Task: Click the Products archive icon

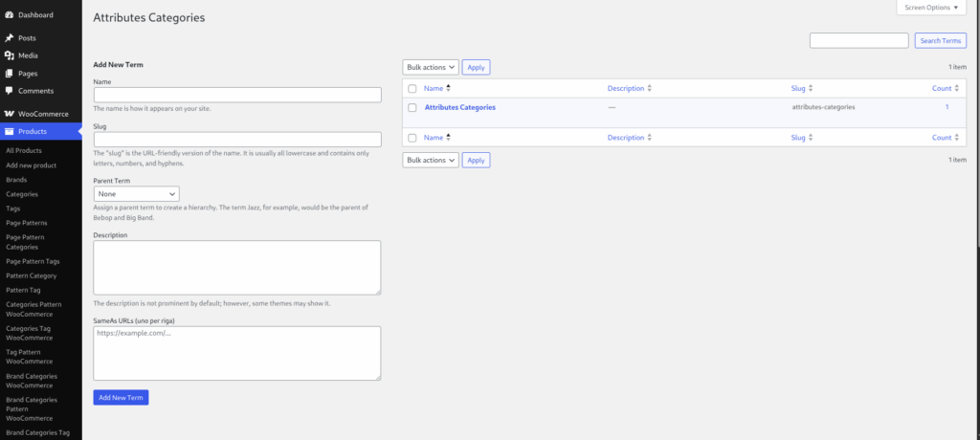Action: (x=10, y=131)
